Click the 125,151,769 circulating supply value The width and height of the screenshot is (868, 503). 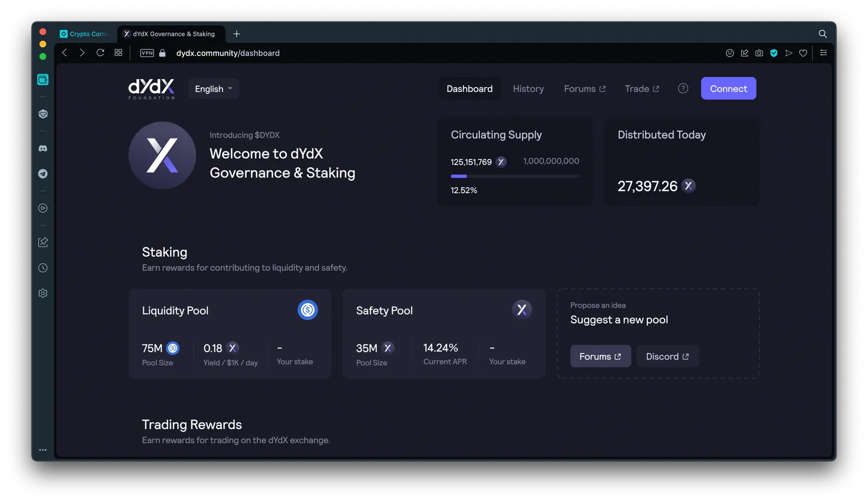(x=471, y=162)
